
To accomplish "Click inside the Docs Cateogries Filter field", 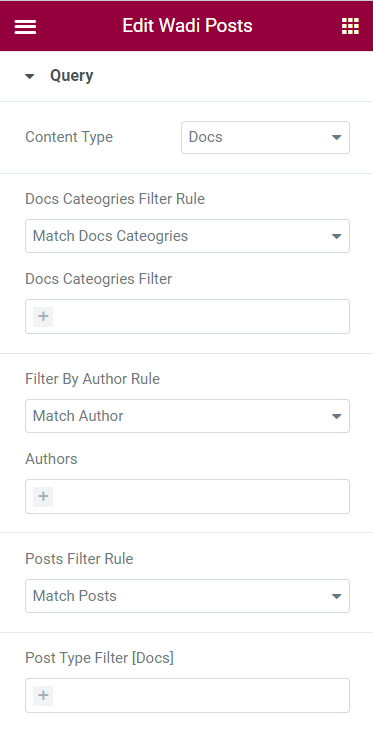I will 187,317.
